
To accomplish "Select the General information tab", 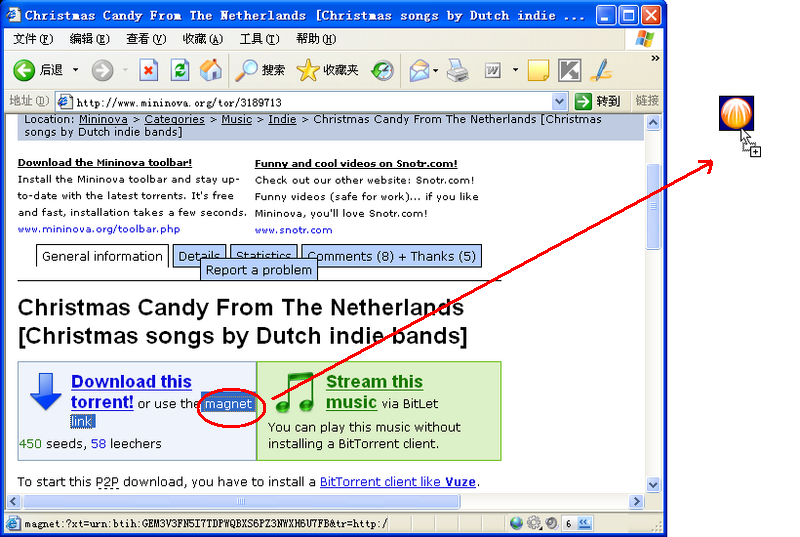I will tap(102, 256).
